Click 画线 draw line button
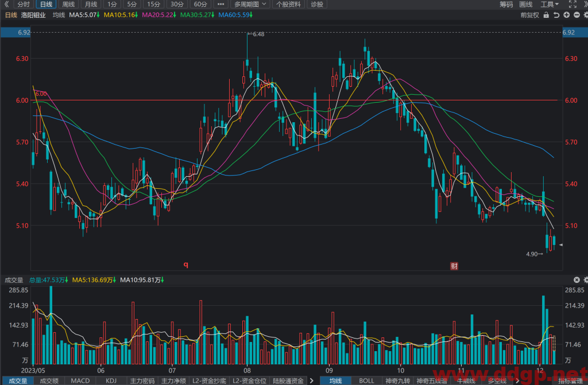Screen dimensions: 588x385 point(525,4)
